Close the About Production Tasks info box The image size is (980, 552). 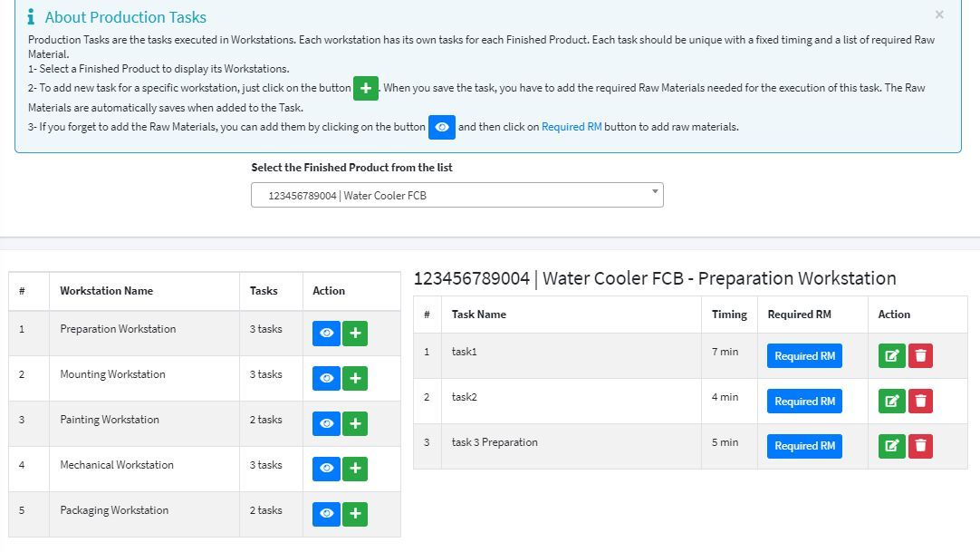pos(939,15)
